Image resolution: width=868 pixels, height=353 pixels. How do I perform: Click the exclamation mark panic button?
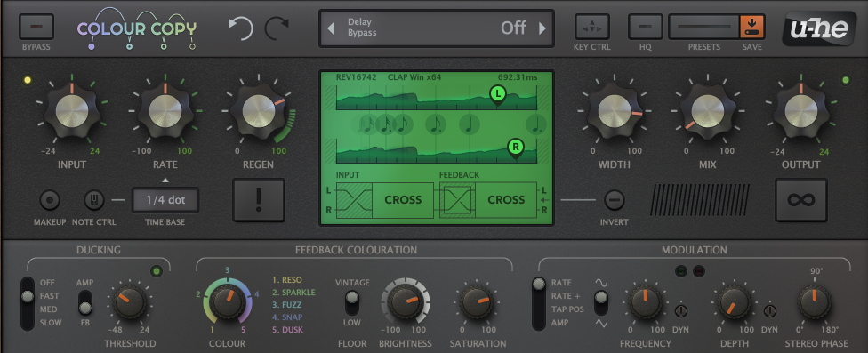[259, 200]
